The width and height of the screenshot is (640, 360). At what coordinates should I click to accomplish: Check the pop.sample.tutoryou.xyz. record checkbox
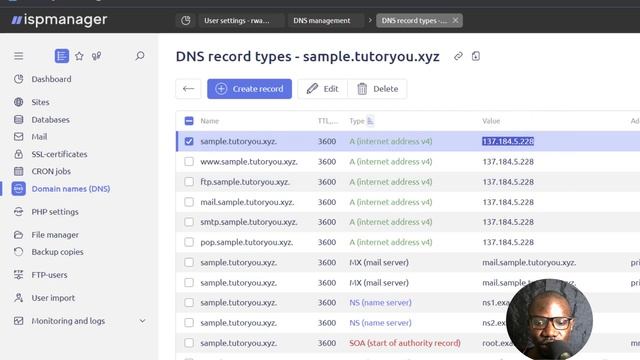click(x=189, y=242)
